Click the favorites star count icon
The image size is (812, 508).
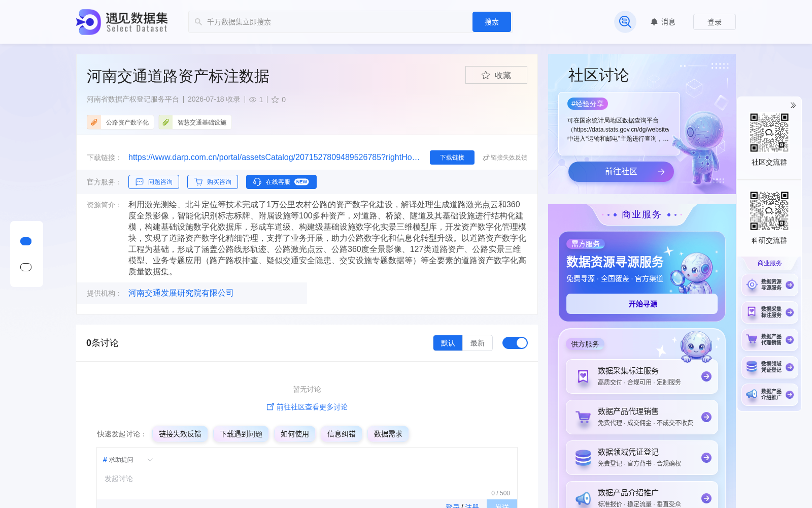point(275,100)
